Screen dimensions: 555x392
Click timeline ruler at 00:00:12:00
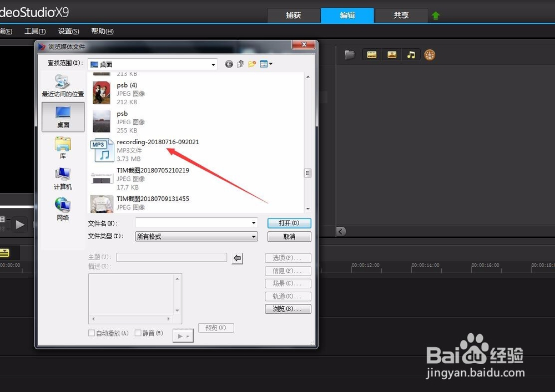(365, 265)
